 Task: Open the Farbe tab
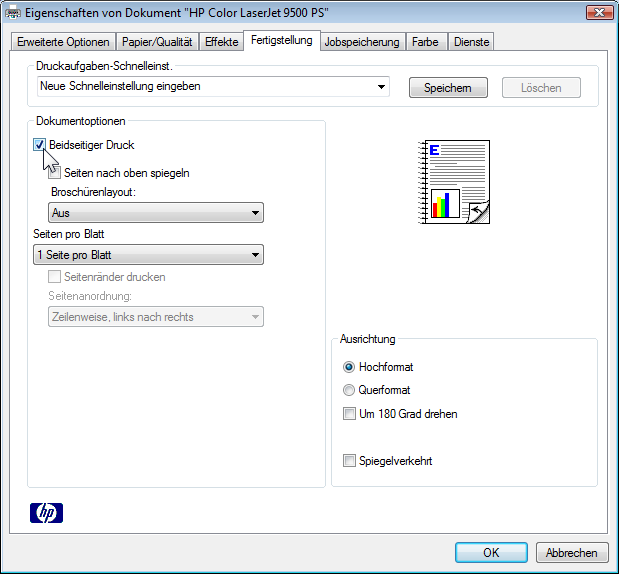(x=425, y=42)
